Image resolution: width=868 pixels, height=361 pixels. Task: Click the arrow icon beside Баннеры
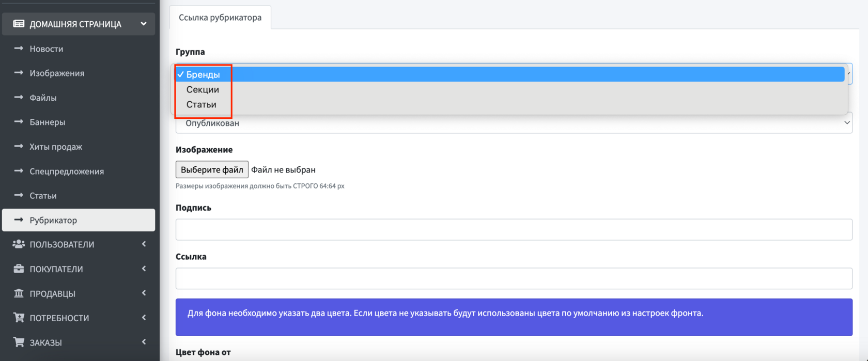[x=19, y=122]
